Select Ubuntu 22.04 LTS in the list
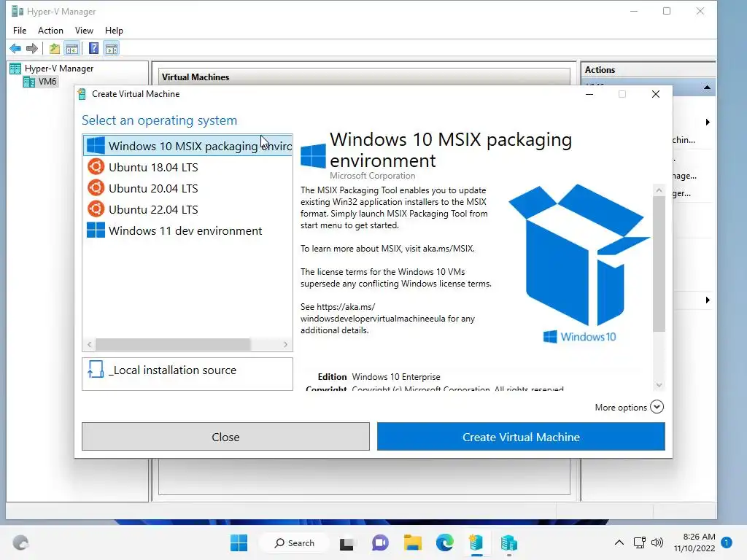This screenshot has width=747, height=560. tap(187, 209)
